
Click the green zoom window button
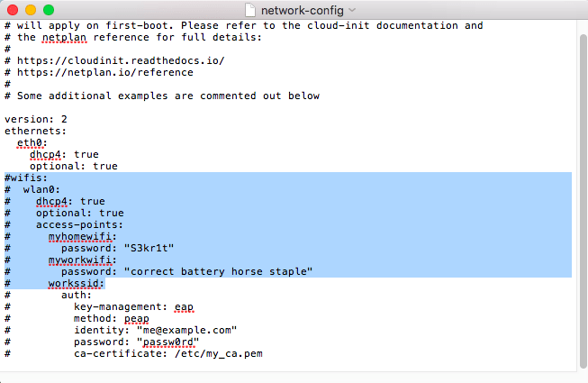[48, 10]
